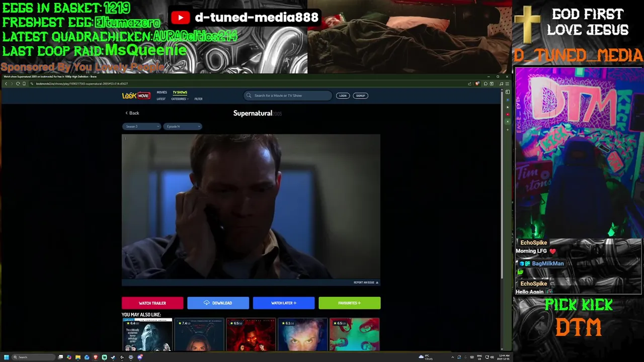Open the clock showing 12:44 AM
The width and height of the screenshot is (644, 362).
503,357
